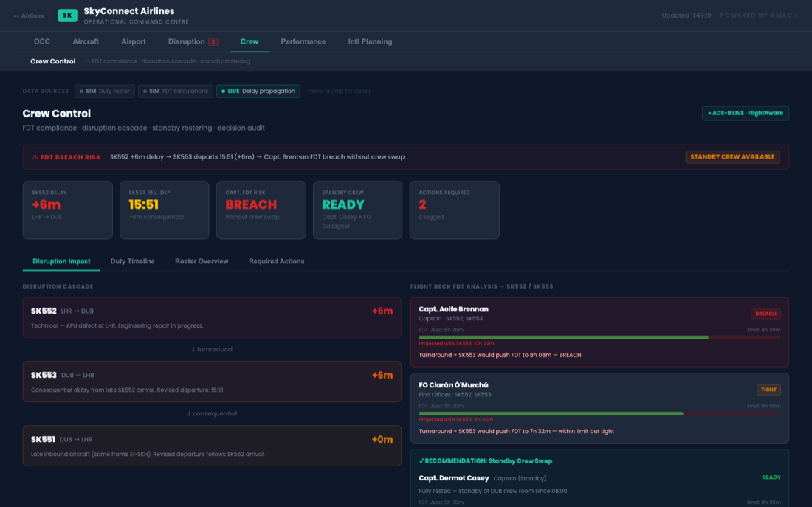The height and width of the screenshot is (507, 812).
Task: Click the +6m value on SK552 cascade
Action: click(382, 311)
